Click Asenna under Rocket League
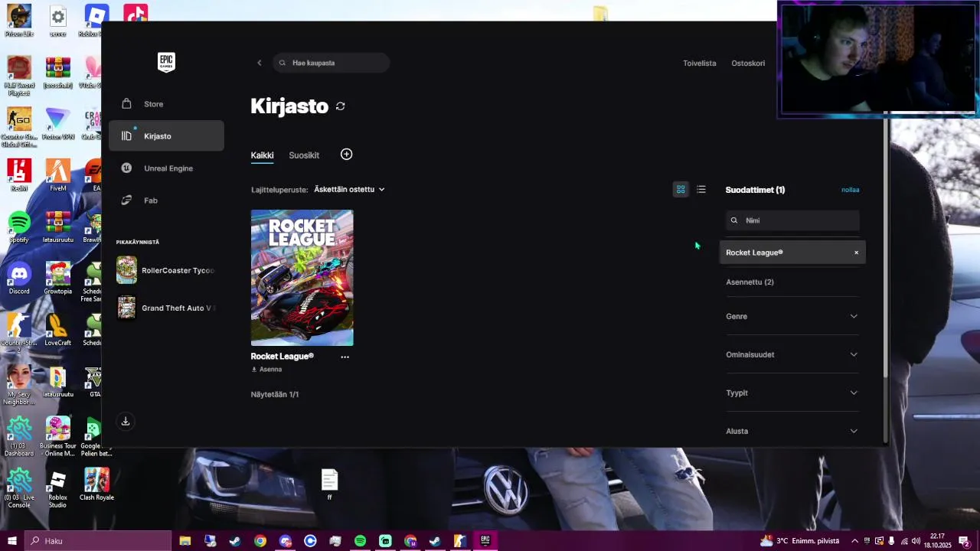Viewport: 980px width, 551px height. (x=266, y=369)
